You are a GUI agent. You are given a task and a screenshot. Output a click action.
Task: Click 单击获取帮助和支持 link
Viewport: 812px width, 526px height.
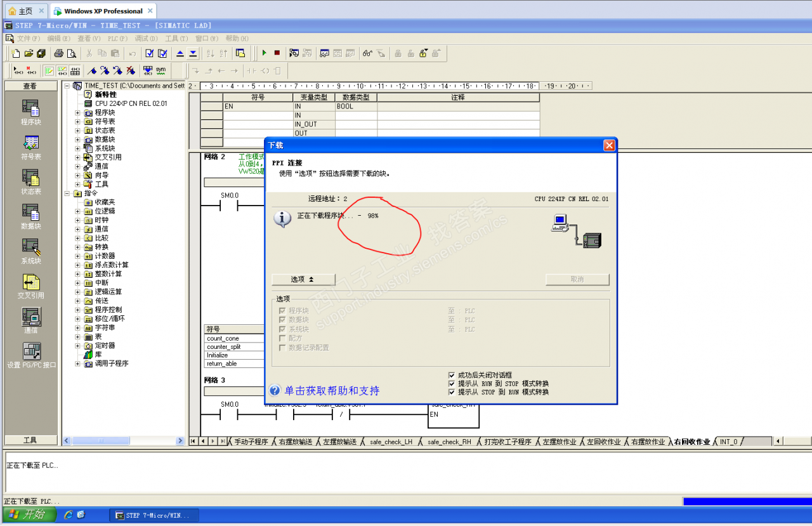pos(332,391)
